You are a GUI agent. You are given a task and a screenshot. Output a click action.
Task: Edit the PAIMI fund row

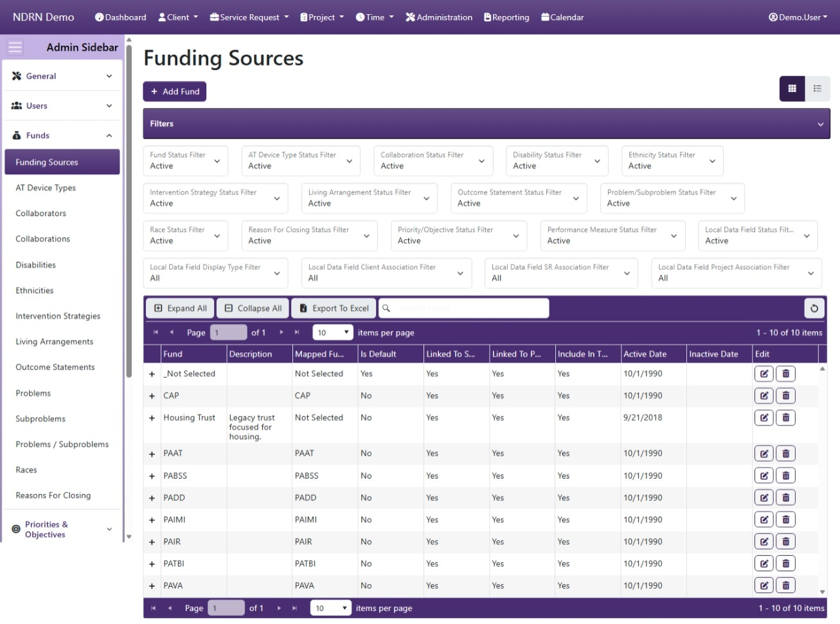pyautogui.click(x=764, y=519)
